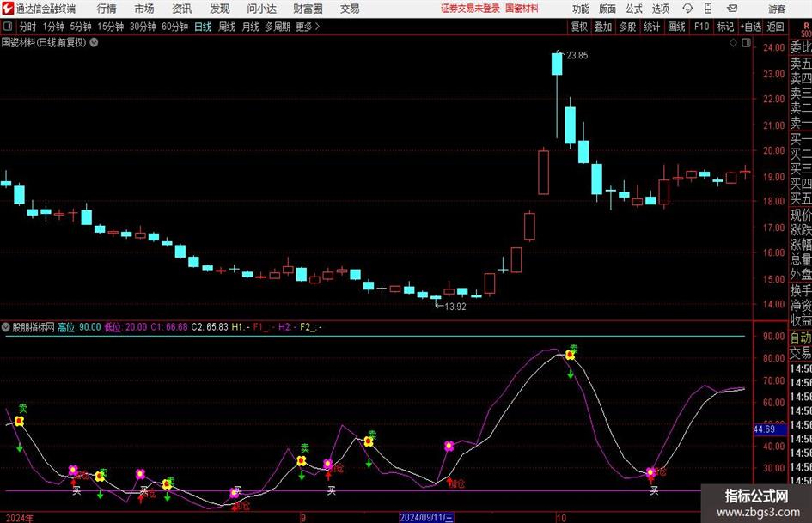Click the 返回 back button

[x=775, y=27]
